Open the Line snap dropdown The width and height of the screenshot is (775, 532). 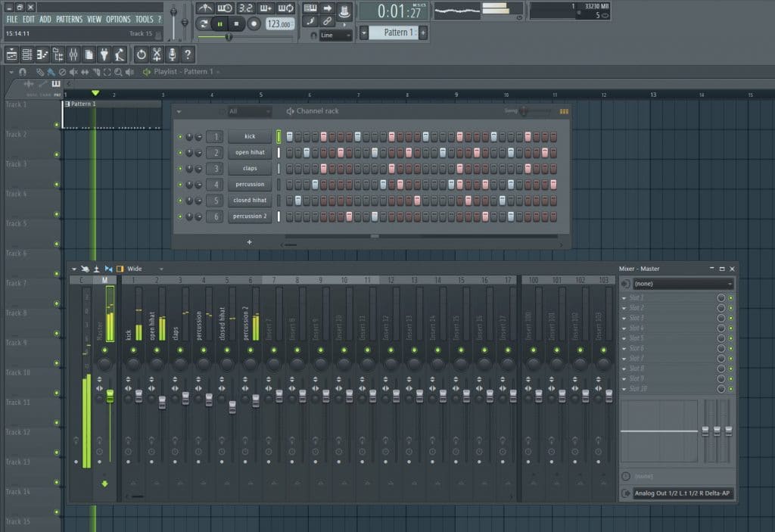point(335,35)
